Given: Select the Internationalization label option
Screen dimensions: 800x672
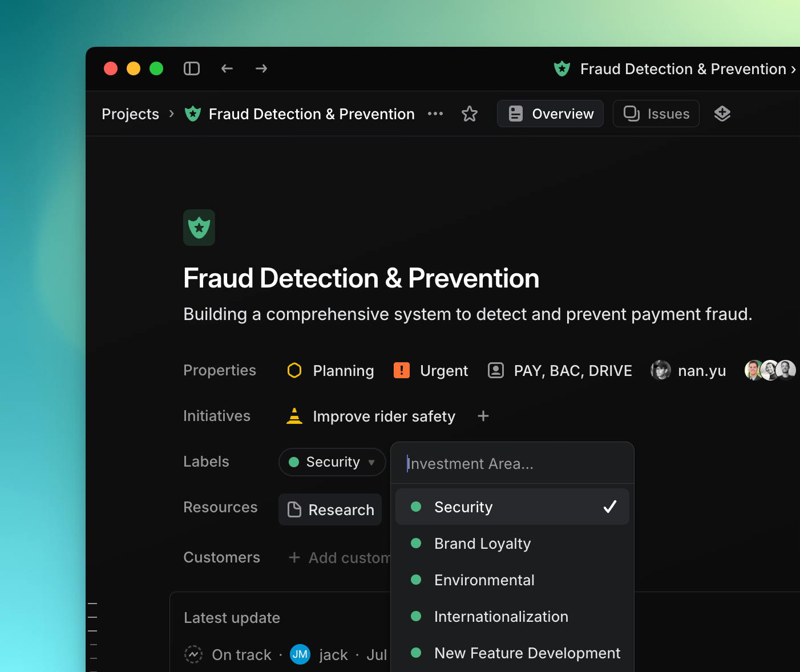Looking at the screenshot, I should point(512,616).
